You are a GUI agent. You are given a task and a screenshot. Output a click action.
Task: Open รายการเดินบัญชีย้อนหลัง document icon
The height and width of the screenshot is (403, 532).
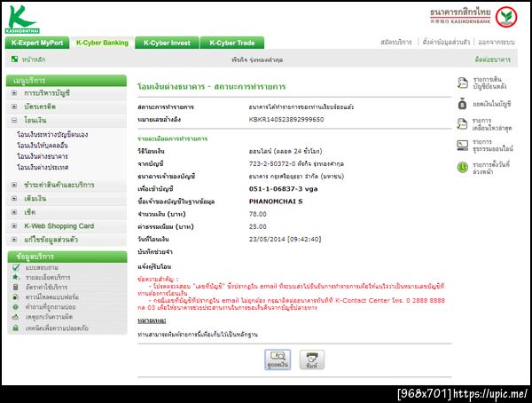(463, 83)
